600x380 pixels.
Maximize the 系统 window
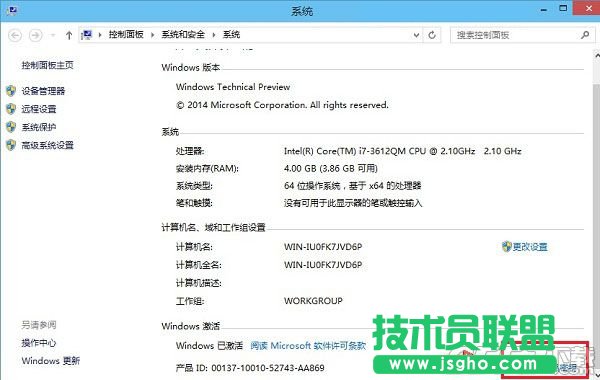[x=563, y=8]
